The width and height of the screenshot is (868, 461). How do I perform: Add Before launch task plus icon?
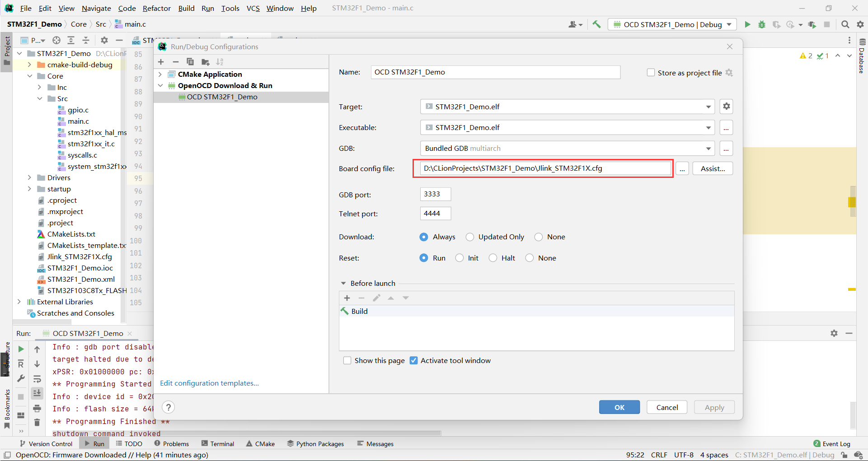[347, 298]
